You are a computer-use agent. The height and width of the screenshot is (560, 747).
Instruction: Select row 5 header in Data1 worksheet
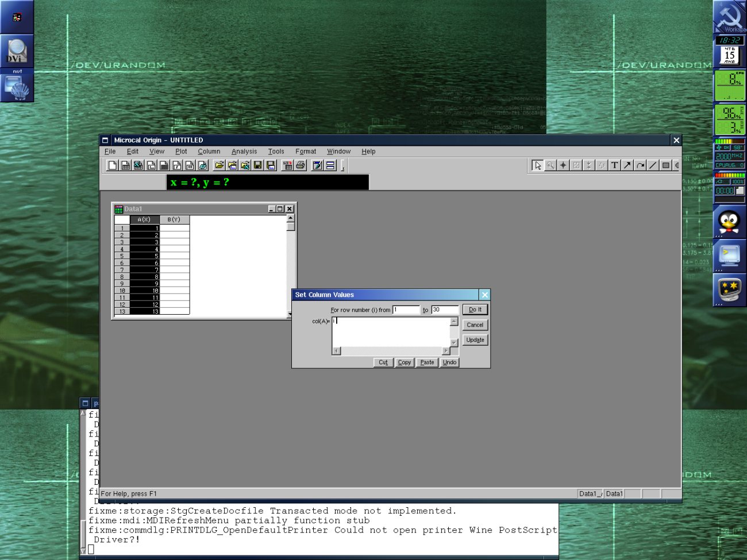tap(122, 256)
